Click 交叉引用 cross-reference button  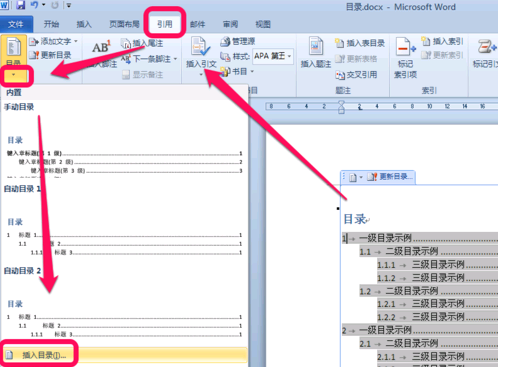click(x=356, y=75)
